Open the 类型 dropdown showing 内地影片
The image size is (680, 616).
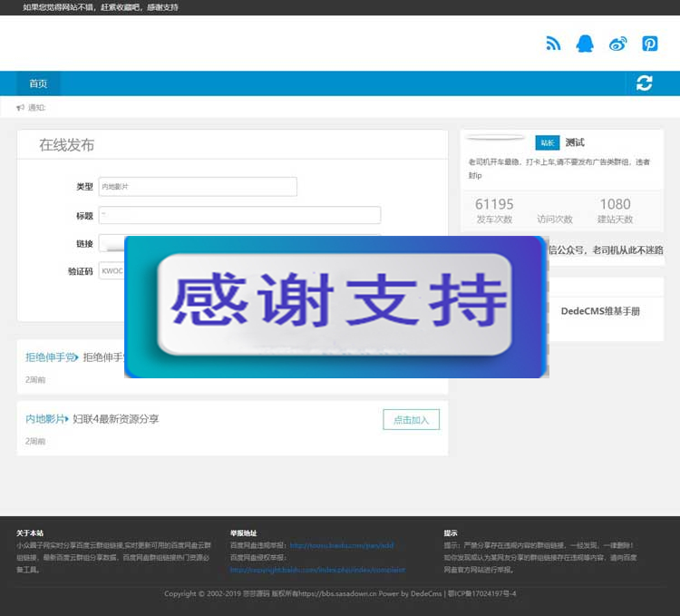pyautogui.click(x=198, y=186)
